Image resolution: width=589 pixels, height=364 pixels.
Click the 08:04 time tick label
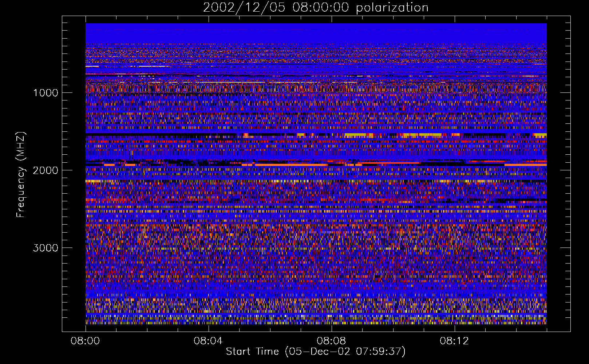(208, 341)
